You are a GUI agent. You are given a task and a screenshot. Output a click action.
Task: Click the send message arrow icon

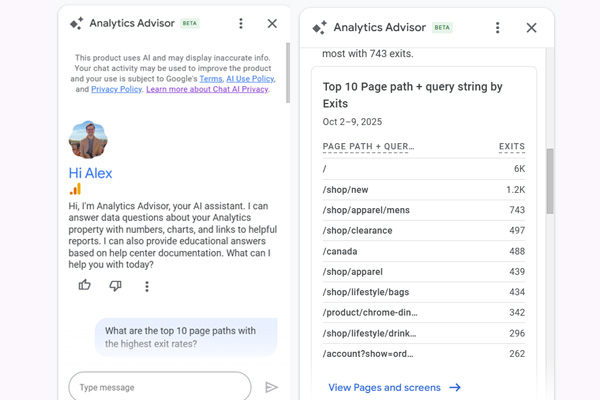[x=271, y=387]
